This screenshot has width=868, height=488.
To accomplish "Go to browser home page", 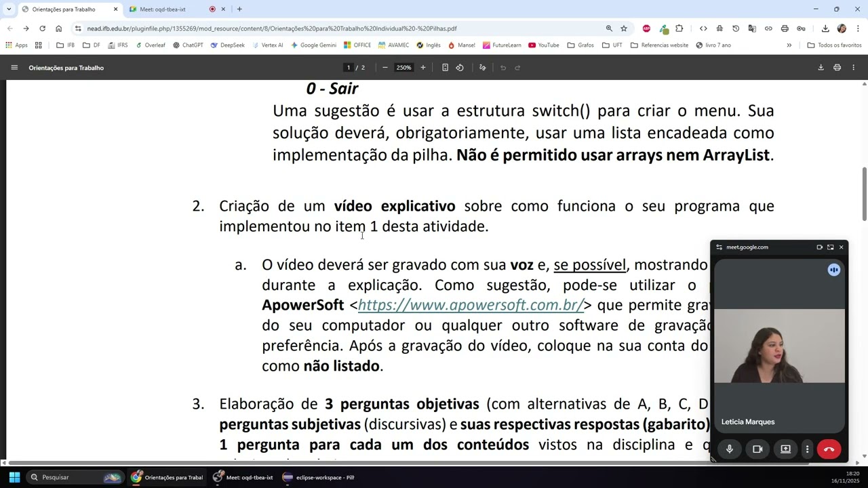I will [x=58, y=28].
